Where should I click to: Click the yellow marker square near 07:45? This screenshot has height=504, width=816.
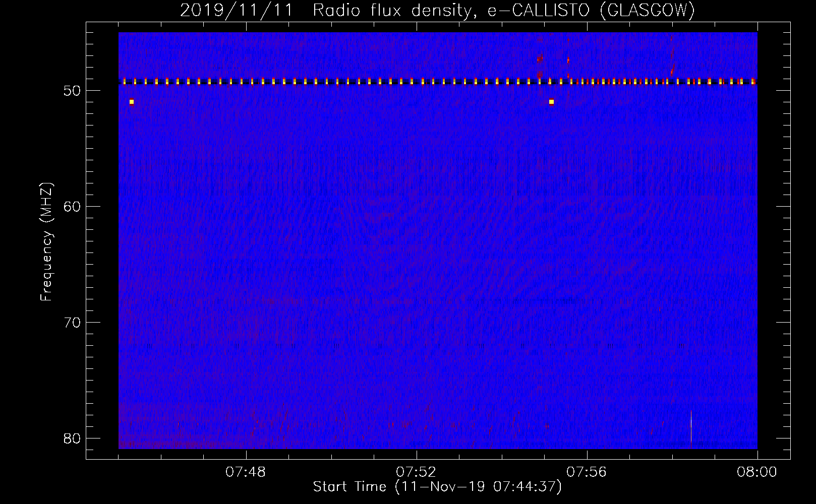click(x=132, y=101)
